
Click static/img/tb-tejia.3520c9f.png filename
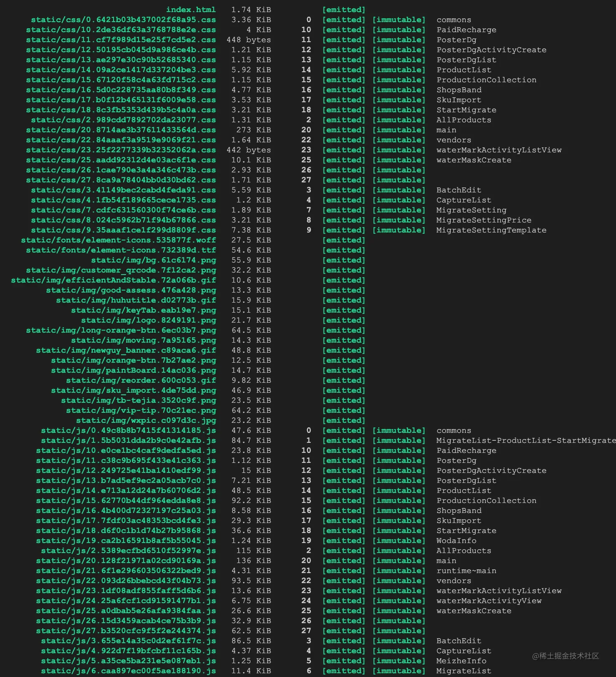point(139,400)
